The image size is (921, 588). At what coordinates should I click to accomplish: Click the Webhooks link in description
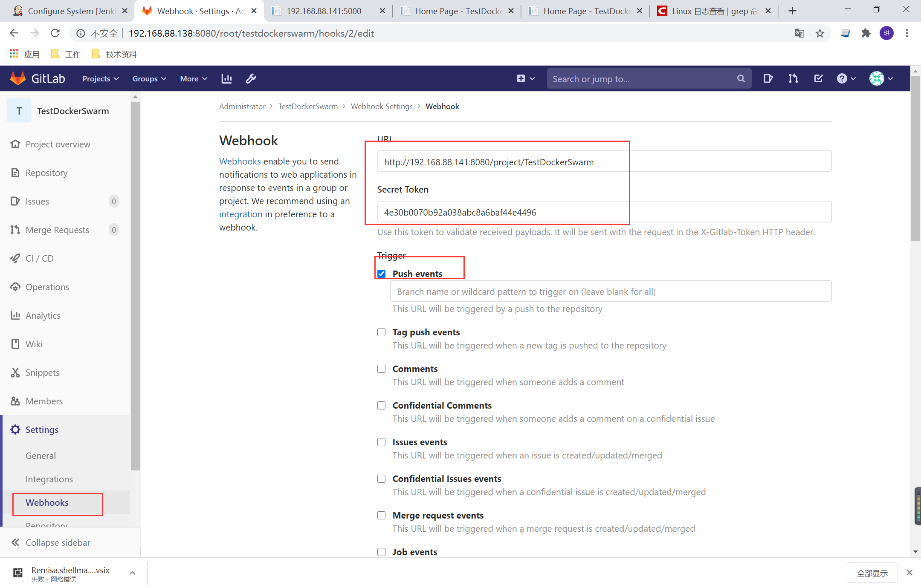pyautogui.click(x=240, y=161)
